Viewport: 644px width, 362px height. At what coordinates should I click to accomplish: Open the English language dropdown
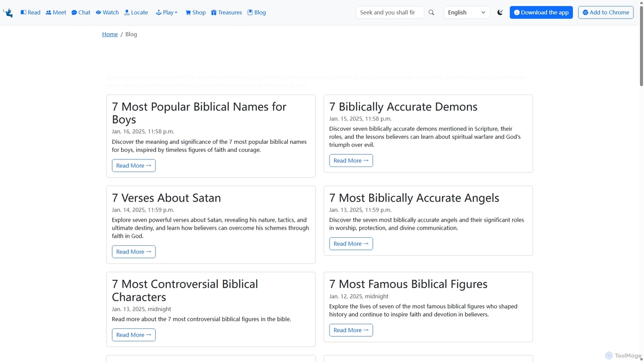coord(467,13)
